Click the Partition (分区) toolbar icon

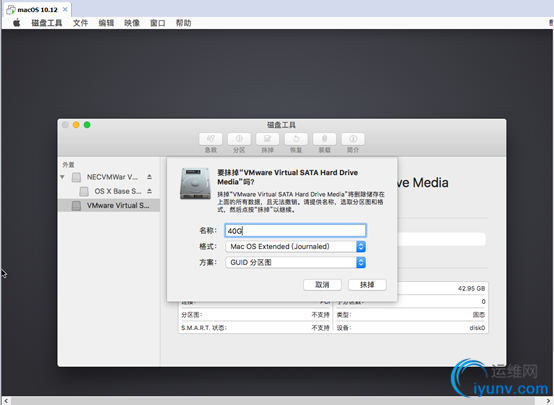pos(239,139)
